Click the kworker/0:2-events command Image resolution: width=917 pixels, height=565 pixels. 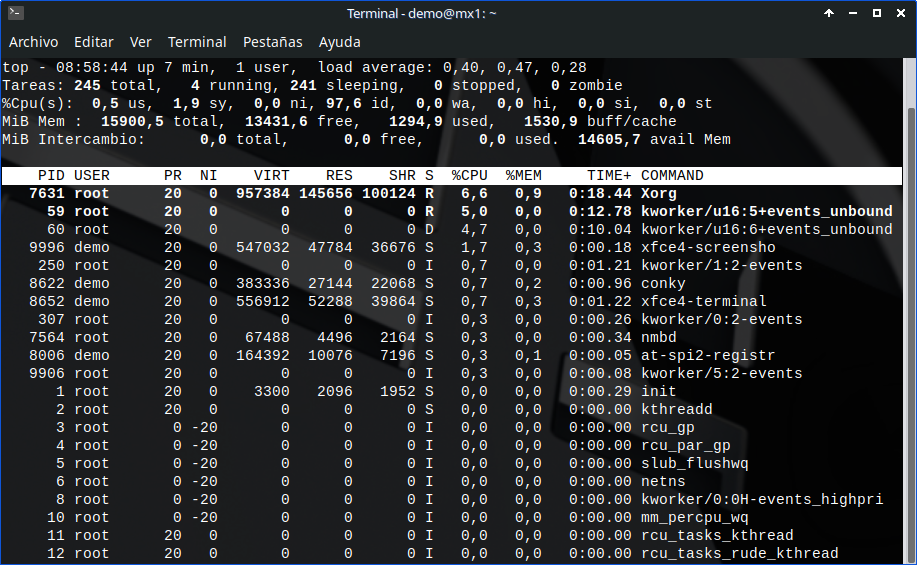click(722, 319)
